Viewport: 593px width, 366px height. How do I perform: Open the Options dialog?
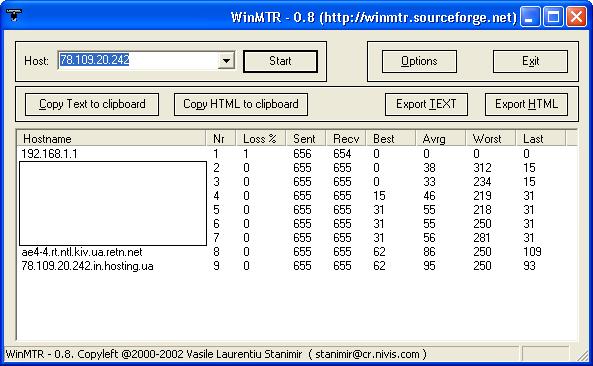point(419,61)
